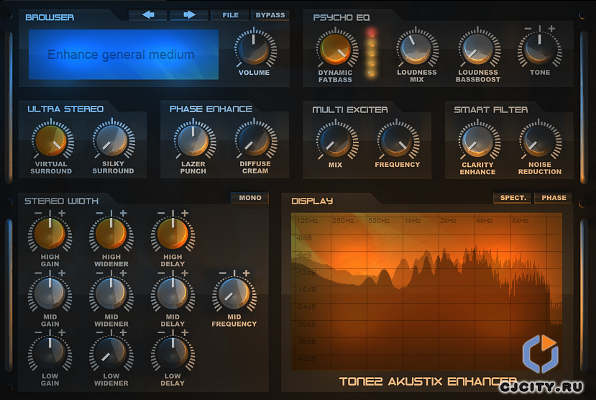Switch display to PHASE view
The height and width of the screenshot is (400, 596).
point(553,198)
